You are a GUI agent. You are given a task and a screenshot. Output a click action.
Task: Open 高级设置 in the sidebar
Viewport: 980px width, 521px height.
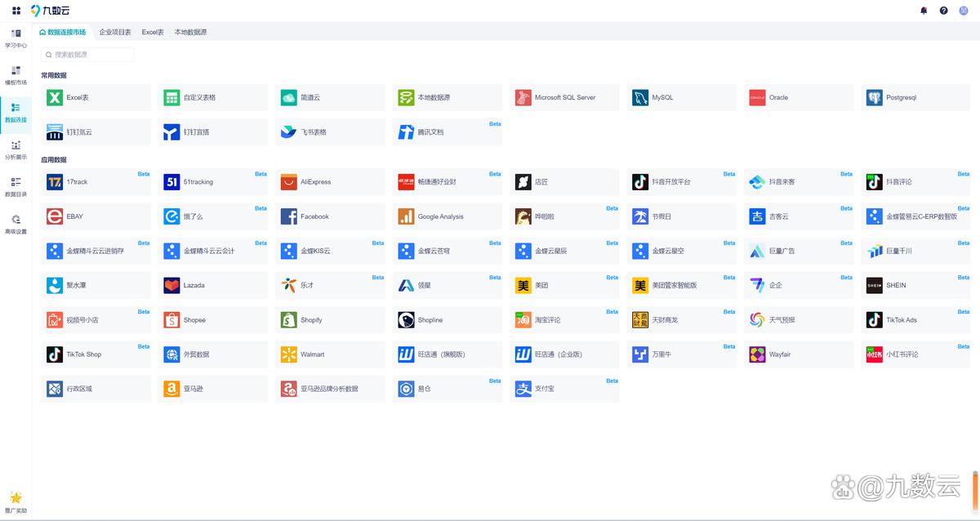(16, 224)
